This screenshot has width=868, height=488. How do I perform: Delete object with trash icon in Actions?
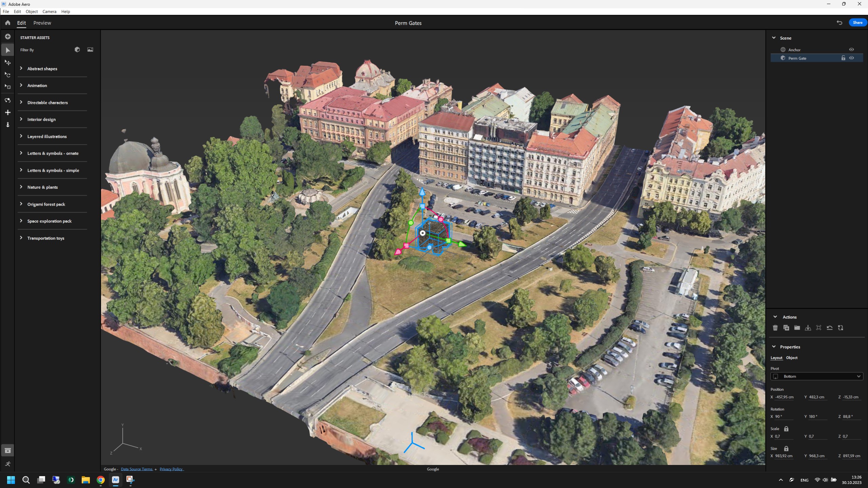775,328
